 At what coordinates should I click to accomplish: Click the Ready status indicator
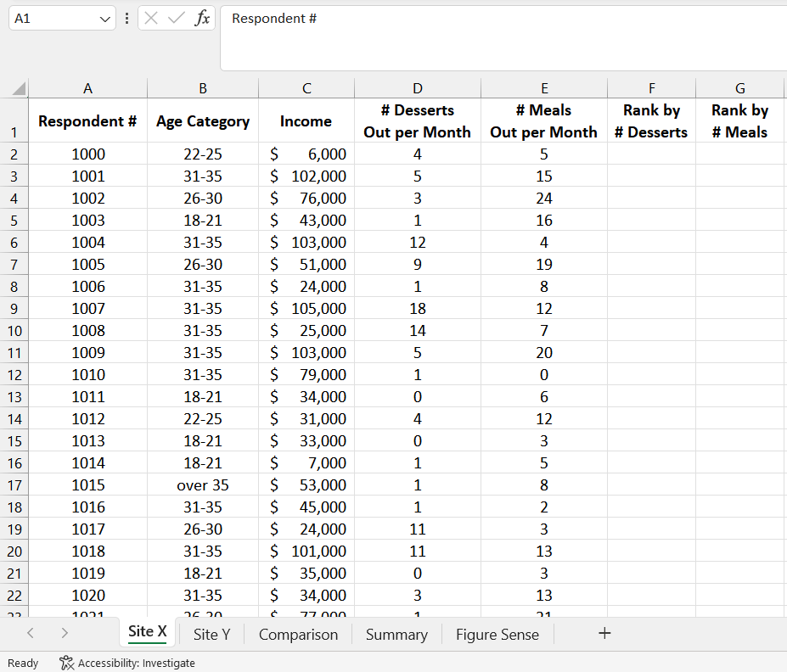point(22,663)
